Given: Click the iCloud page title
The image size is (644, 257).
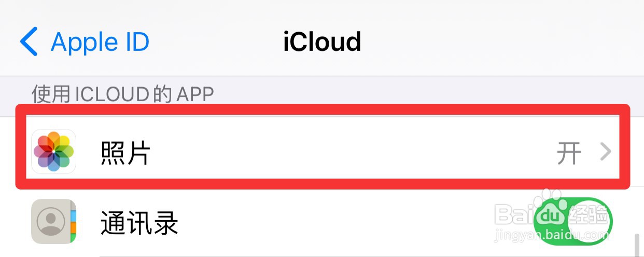Looking at the screenshot, I should 322,42.
